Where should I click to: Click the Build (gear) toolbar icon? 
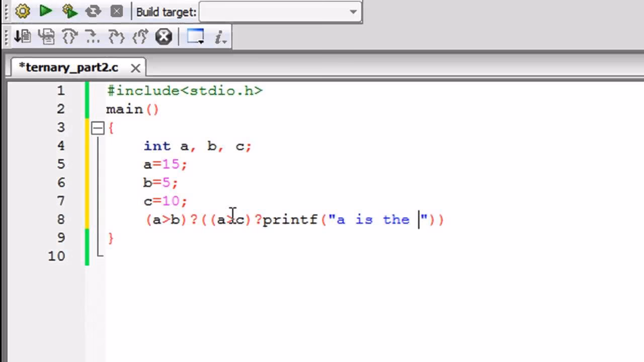click(22, 11)
